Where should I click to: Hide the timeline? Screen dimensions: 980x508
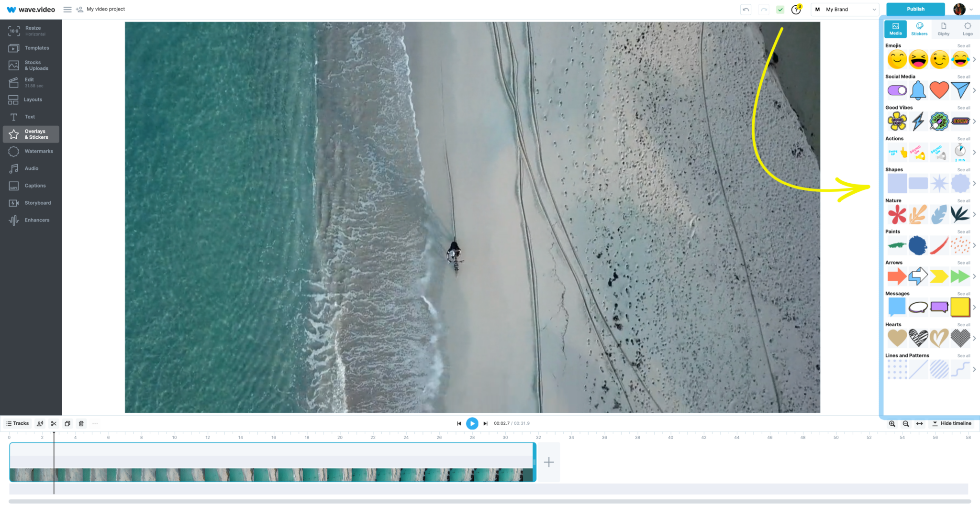(951, 423)
